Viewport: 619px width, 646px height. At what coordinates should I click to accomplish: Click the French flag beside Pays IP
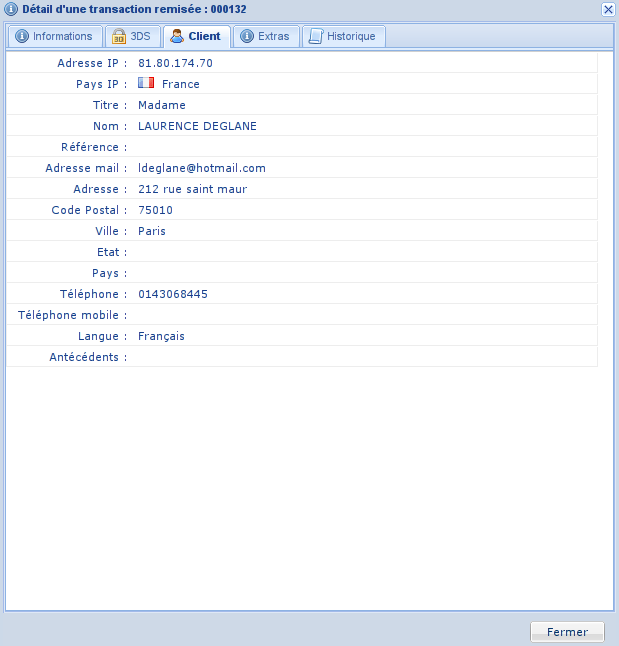tap(146, 83)
